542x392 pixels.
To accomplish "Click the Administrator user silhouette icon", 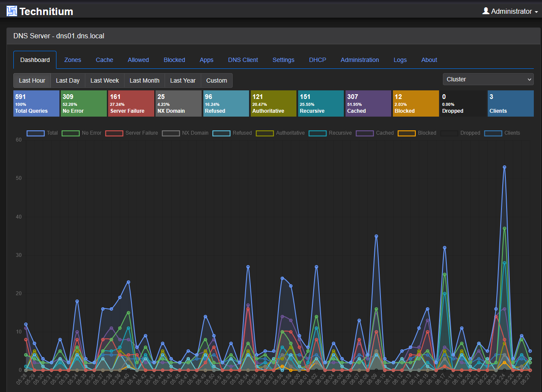I will tap(486, 11).
